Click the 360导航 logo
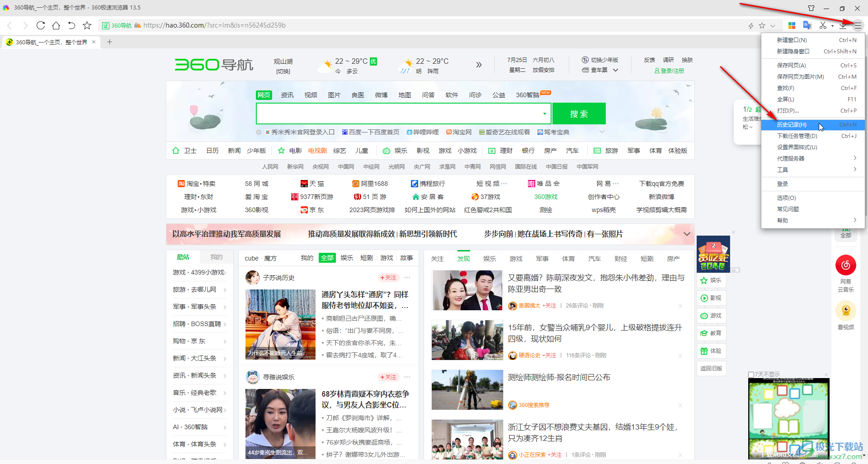 pyautogui.click(x=214, y=65)
